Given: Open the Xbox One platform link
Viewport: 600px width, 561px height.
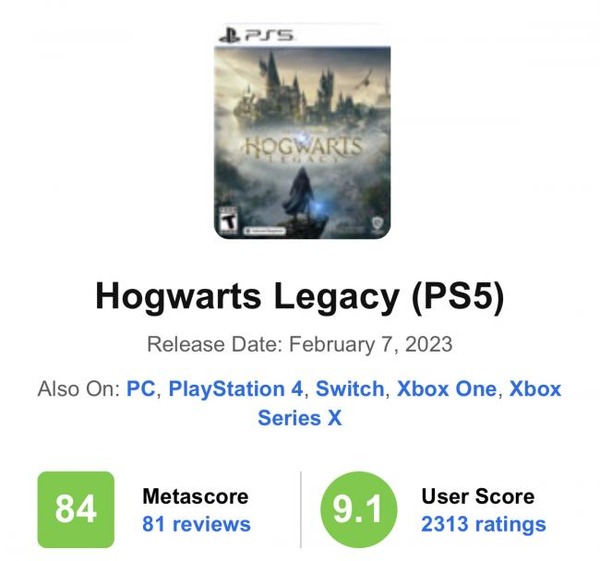Looking at the screenshot, I should click(x=447, y=388).
